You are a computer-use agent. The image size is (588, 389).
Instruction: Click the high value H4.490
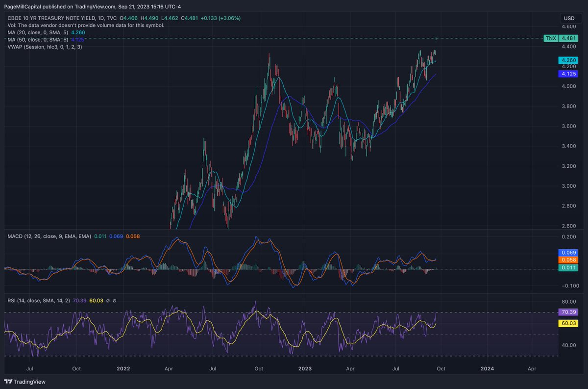click(149, 18)
